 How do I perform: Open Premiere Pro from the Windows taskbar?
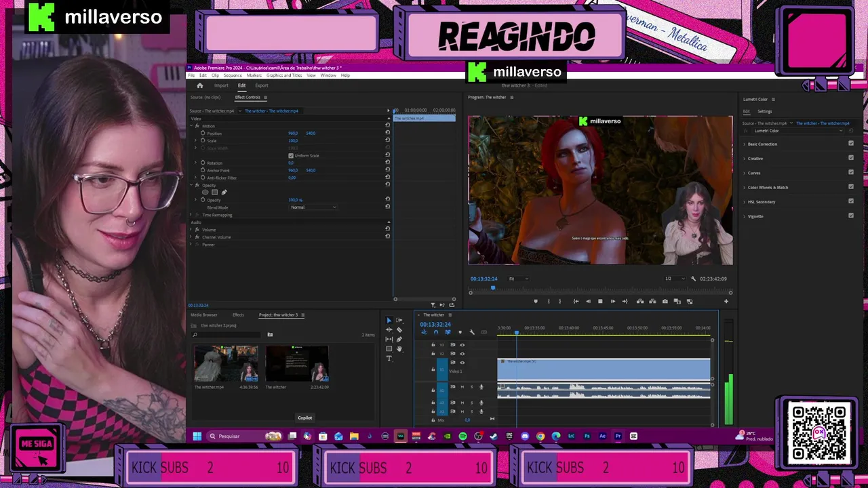pyautogui.click(x=618, y=436)
